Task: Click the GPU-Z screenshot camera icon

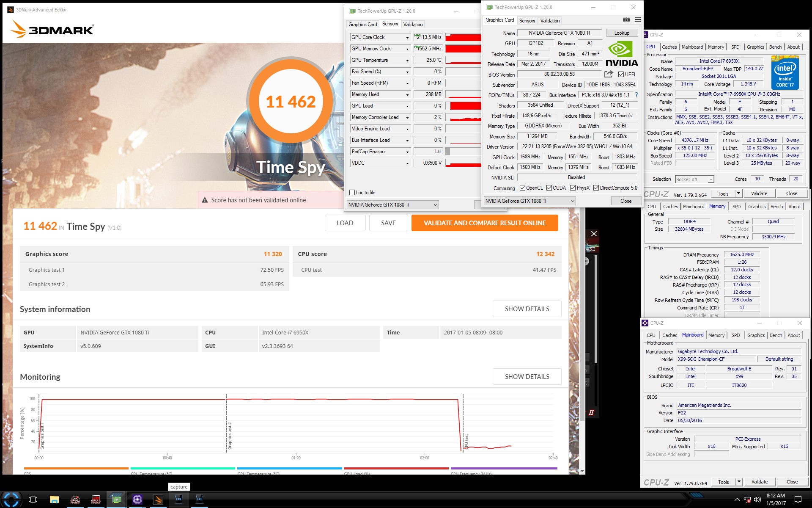Action: click(x=626, y=19)
